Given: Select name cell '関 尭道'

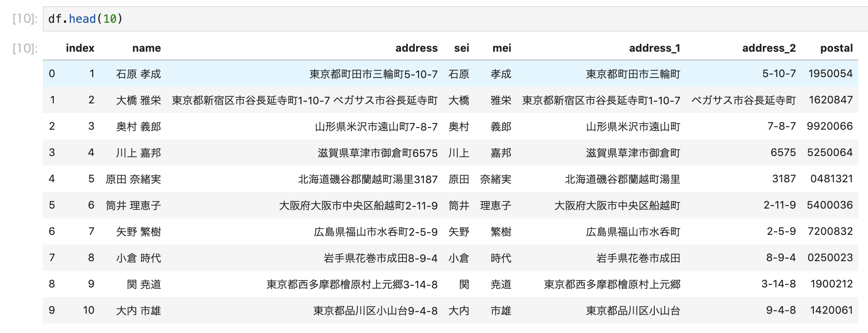Looking at the screenshot, I should (x=144, y=284).
